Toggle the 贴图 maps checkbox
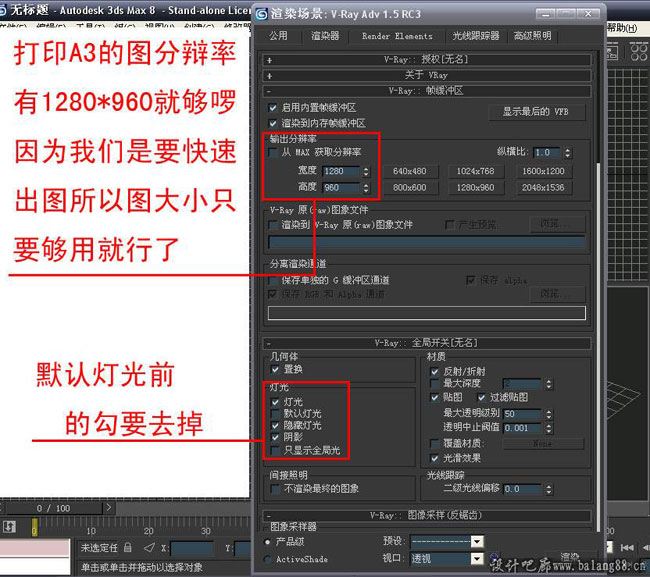The height and width of the screenshot is (577, 650). [434, 398]
